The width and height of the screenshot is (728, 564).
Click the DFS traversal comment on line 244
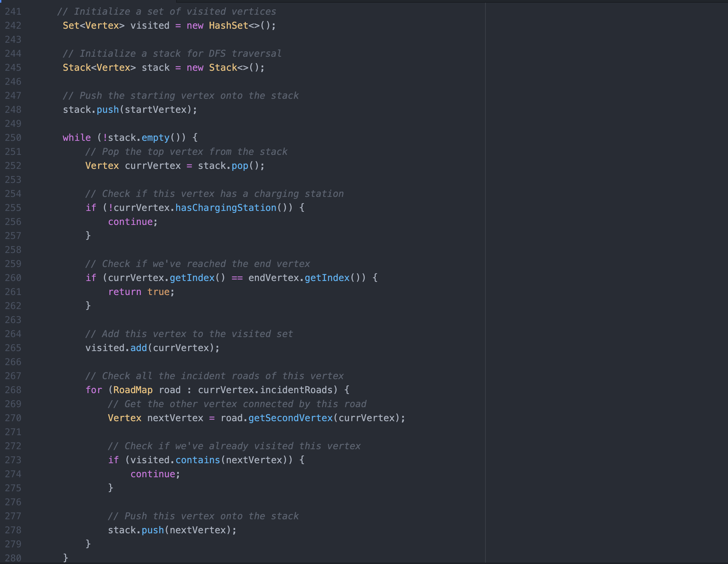click(172, 53)
